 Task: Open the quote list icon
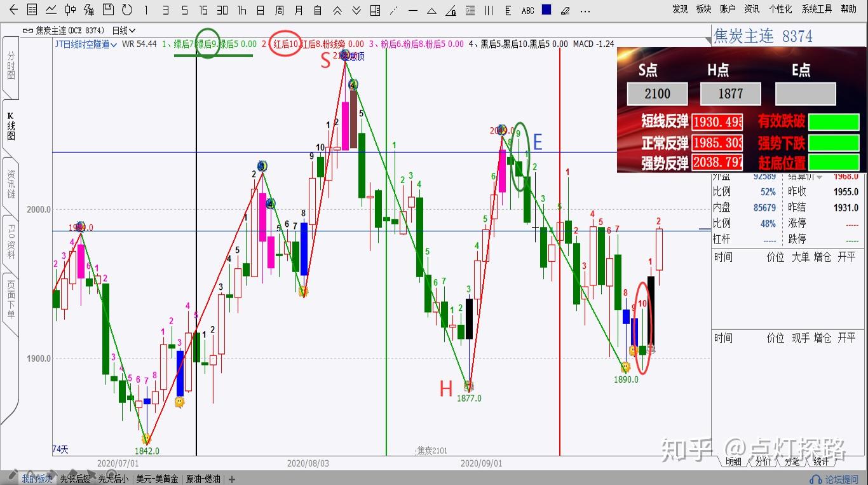point(32,10)
